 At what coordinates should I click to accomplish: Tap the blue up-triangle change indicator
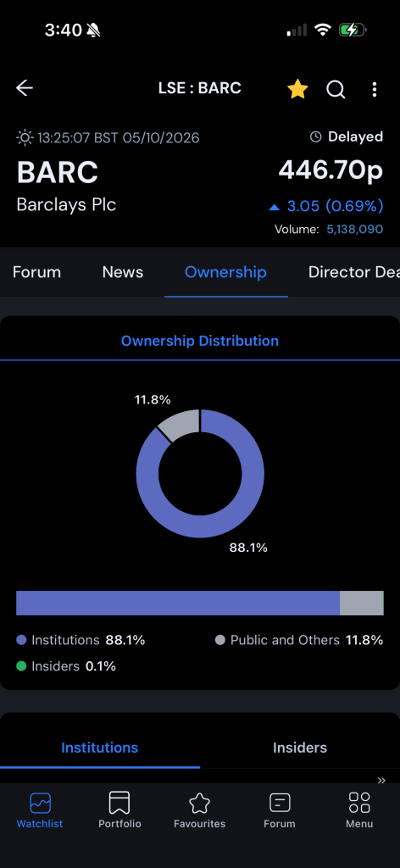(x=274, y=208)
